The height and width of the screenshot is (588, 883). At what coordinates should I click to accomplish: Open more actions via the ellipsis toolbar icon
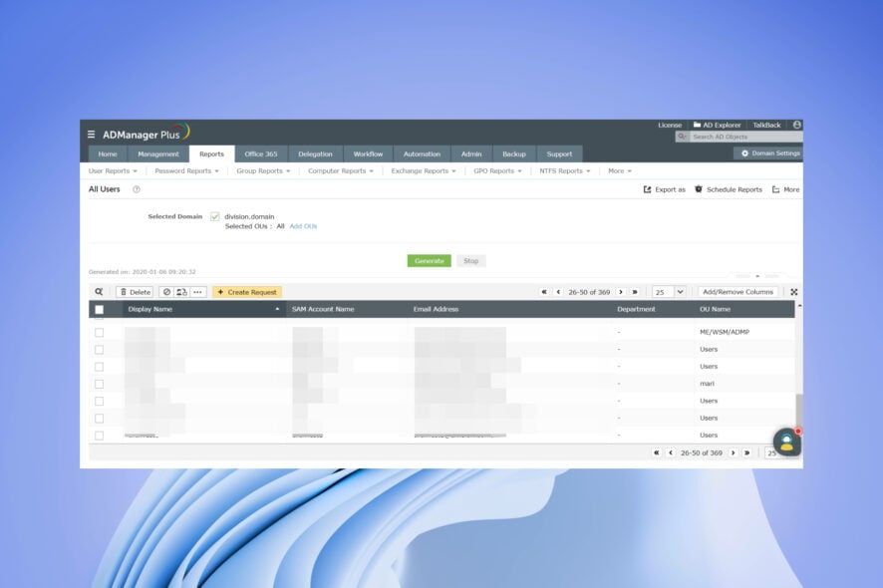[x=195, y=291]
